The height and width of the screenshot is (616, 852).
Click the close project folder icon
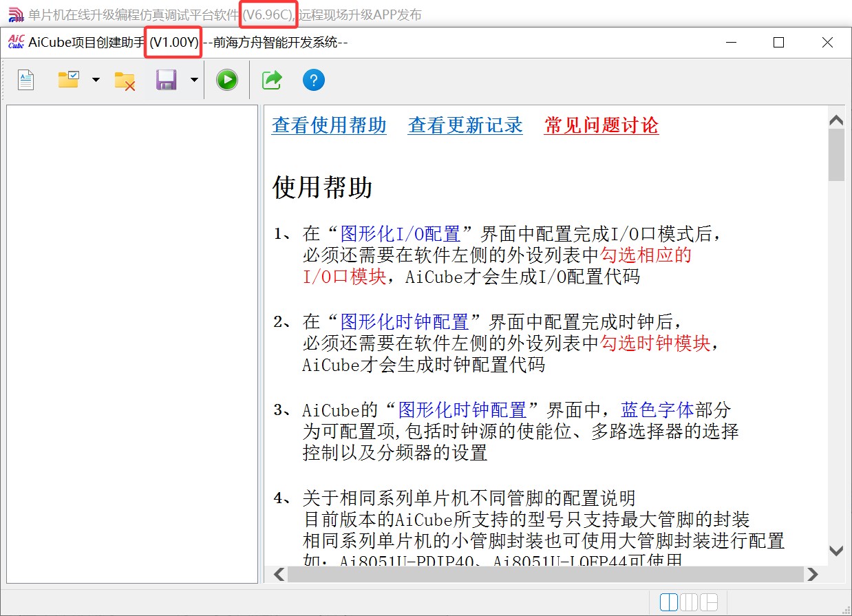pos(125,81)
